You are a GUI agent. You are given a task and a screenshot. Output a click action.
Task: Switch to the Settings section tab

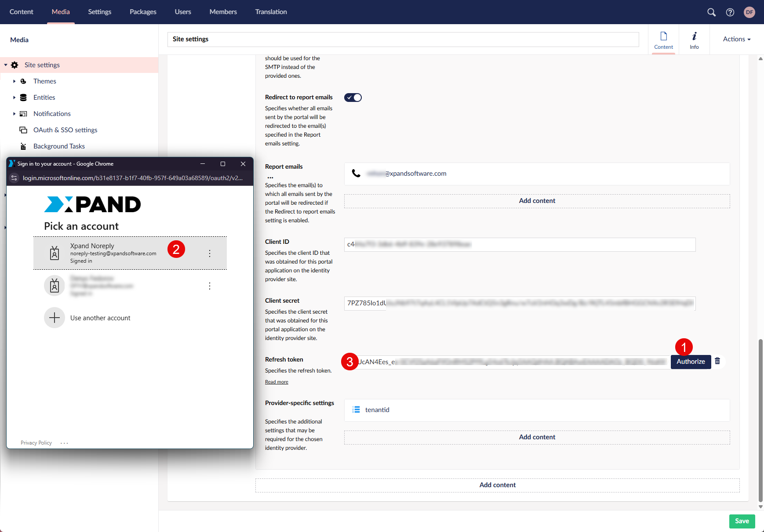point(99,12)
